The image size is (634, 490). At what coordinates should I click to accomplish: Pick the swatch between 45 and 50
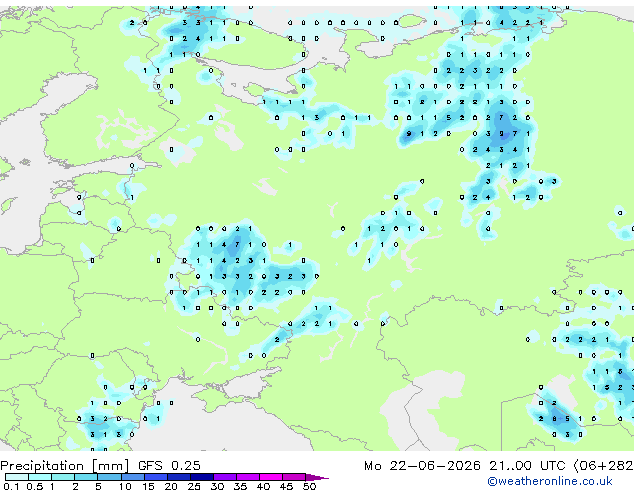point(294,477)
